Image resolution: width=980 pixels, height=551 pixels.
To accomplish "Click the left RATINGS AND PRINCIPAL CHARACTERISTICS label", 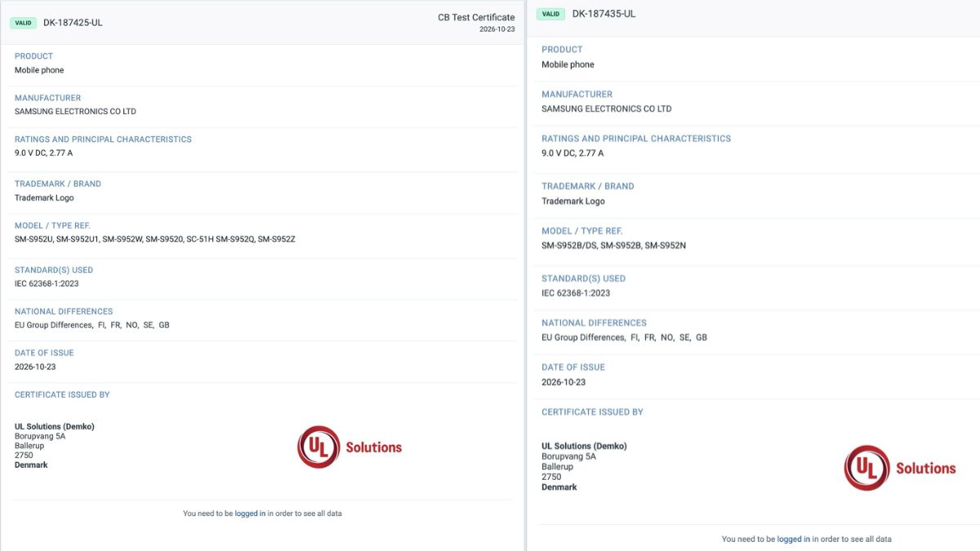I will tap(103, 140).
